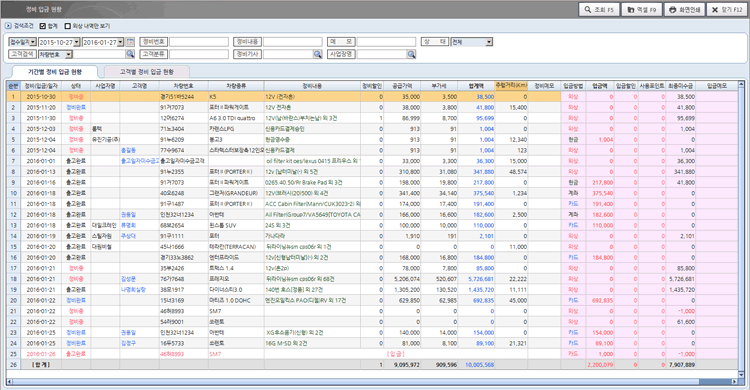This screenshot has width=750, height=390.
Task: Click the 정비번호 input field
Action: (199, 42)
